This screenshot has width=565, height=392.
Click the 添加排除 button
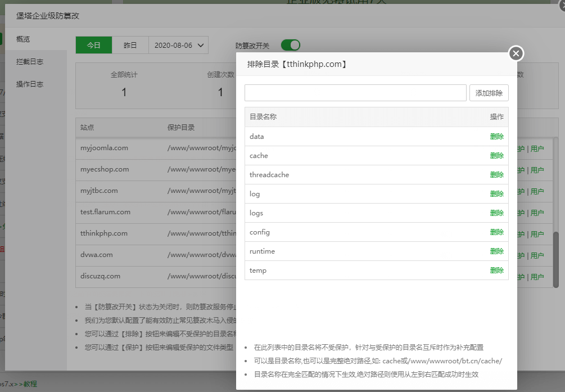489,93
